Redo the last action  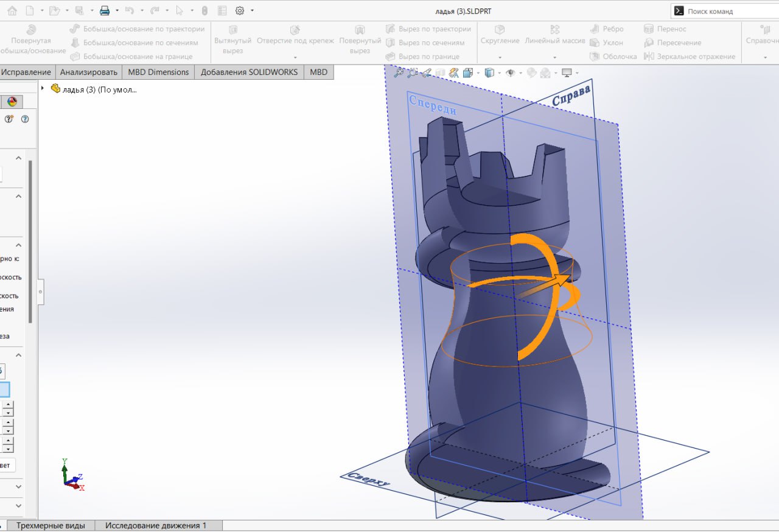pos(155,10)
